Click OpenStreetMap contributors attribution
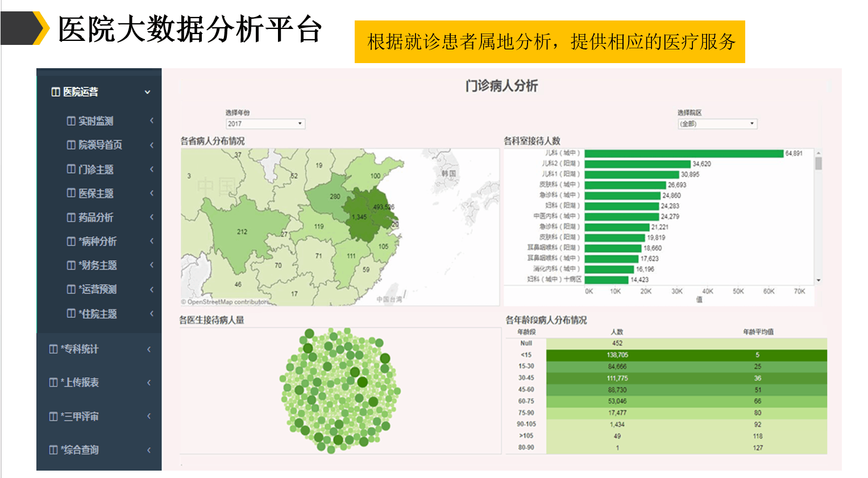This screenshot has width=868, height=478. pos(226,302)
